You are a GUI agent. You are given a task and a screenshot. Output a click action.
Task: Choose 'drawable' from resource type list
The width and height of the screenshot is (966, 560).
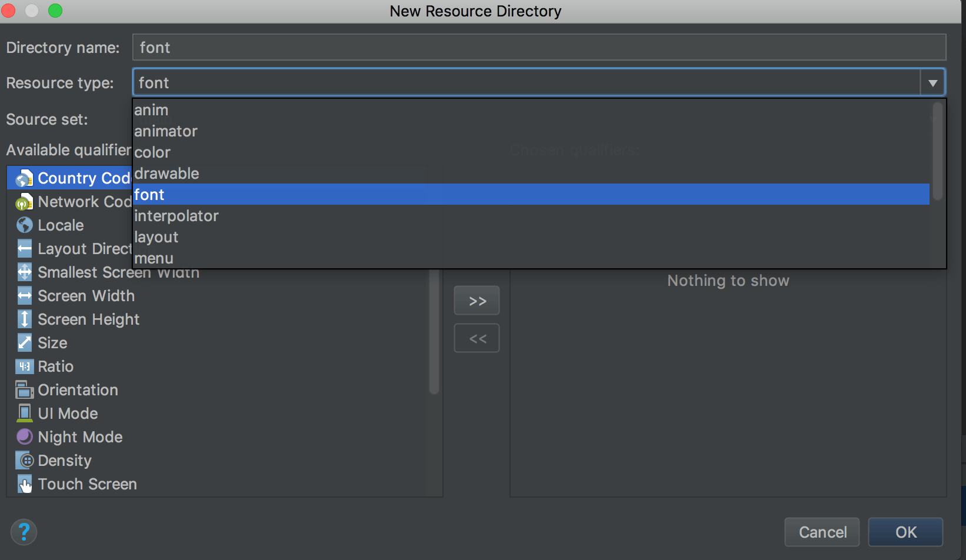[x=166, y=174]
